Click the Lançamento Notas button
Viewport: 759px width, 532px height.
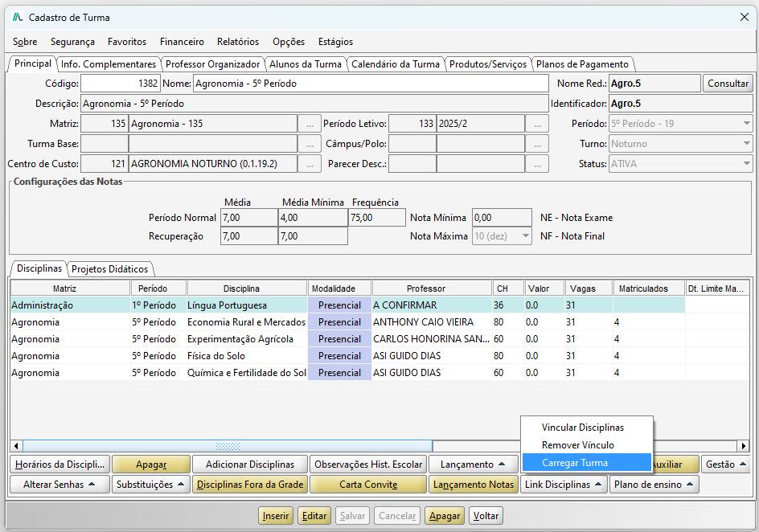(x=474, y=484)
